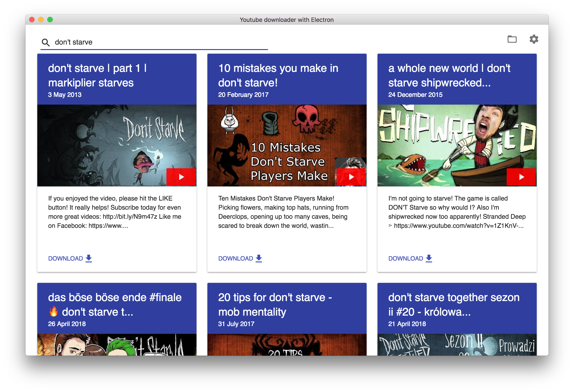Screen dimensions: 574x392
Task: Play the Shipwrecked video
Action: pos(521,177)
